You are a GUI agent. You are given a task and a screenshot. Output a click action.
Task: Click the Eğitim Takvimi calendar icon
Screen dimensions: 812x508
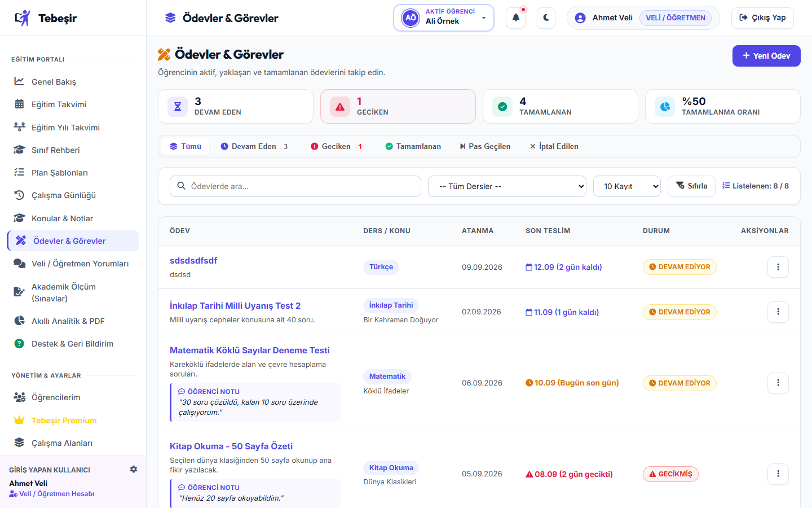pos(19,104)
